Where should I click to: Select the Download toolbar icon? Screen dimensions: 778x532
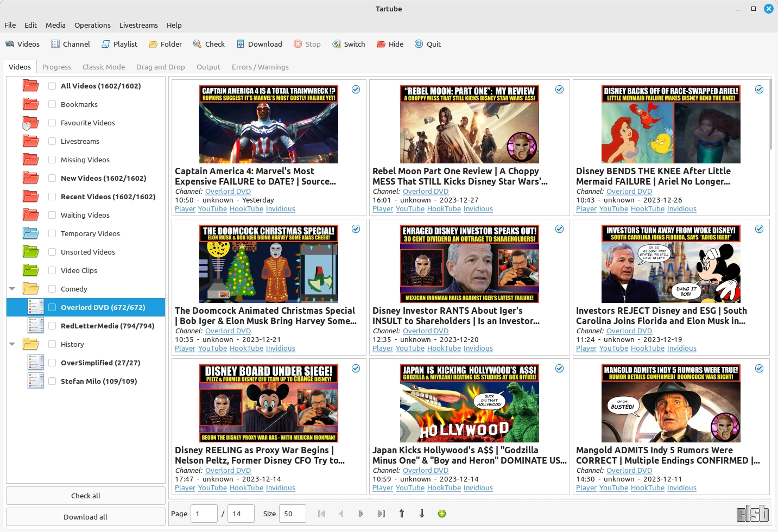[259, 44]
